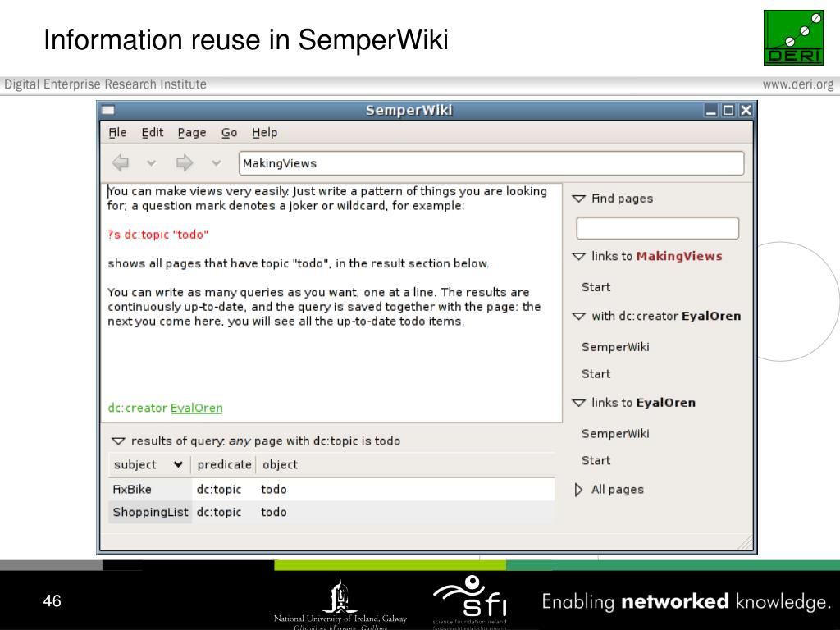This screenshot has width=840, height=630.
Task: Click the National University of Ireland Galway logo
Action: (340, 602)
